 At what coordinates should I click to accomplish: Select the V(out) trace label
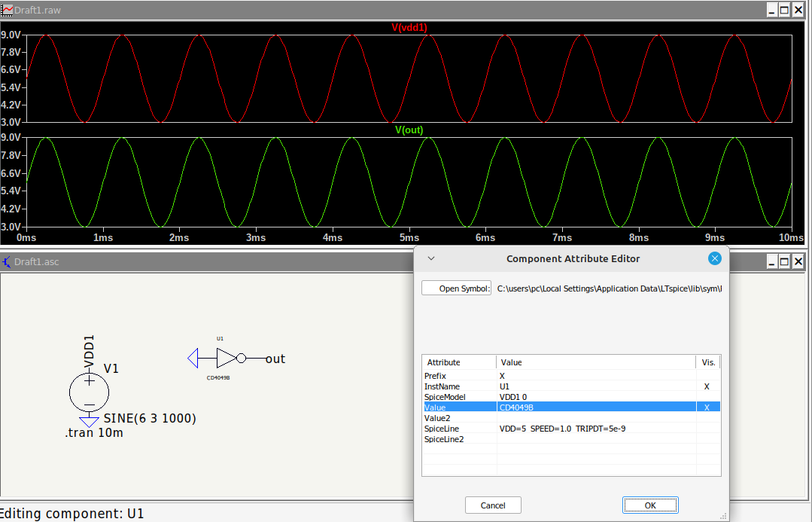[x=409, y=130]
